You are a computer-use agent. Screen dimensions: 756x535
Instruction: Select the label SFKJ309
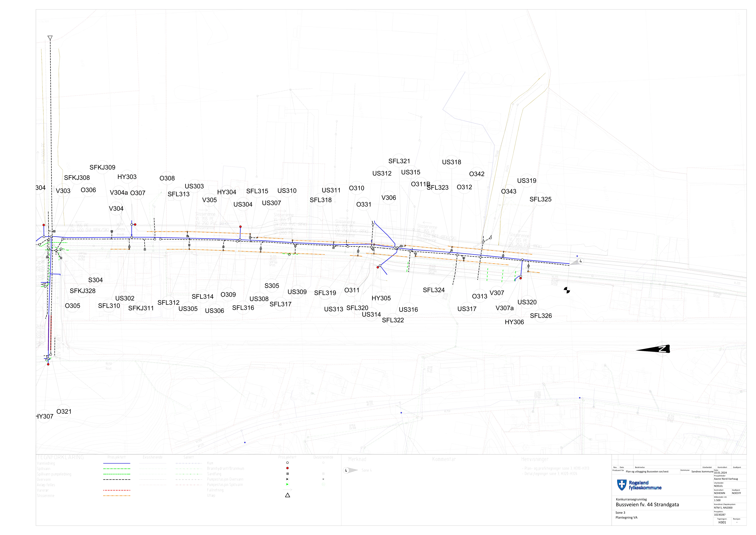[x=102, y=168]
